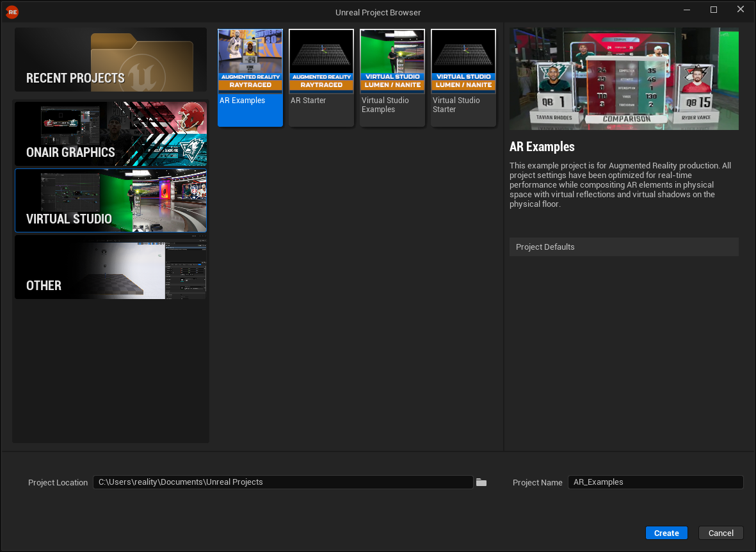Click the Project Location path field
The width and height of the screenshot is (756, 552).
(x=282, y=482)
